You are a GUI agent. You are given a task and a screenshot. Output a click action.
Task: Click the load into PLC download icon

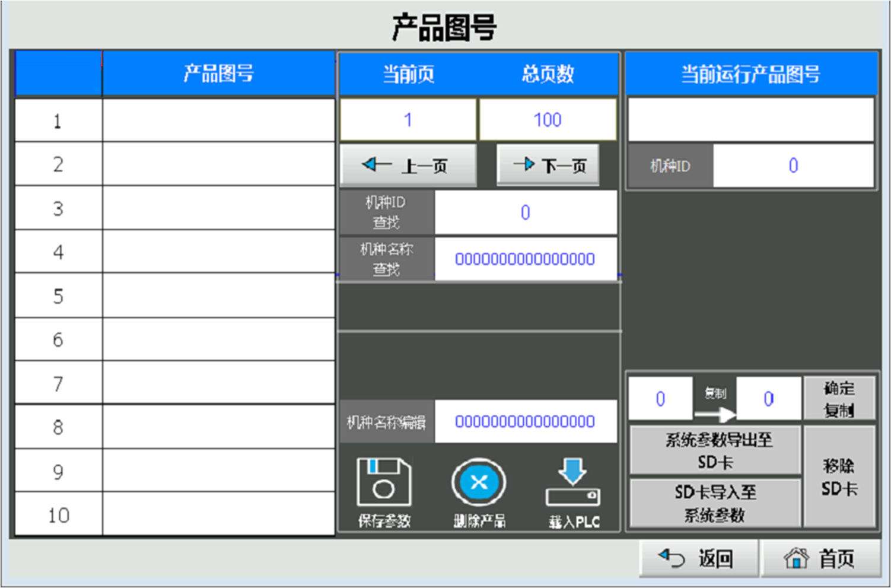(572, 482)
